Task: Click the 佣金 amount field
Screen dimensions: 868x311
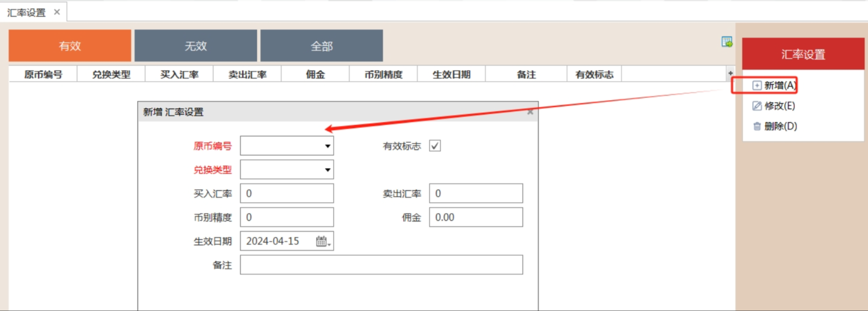Action: (476, 217)
